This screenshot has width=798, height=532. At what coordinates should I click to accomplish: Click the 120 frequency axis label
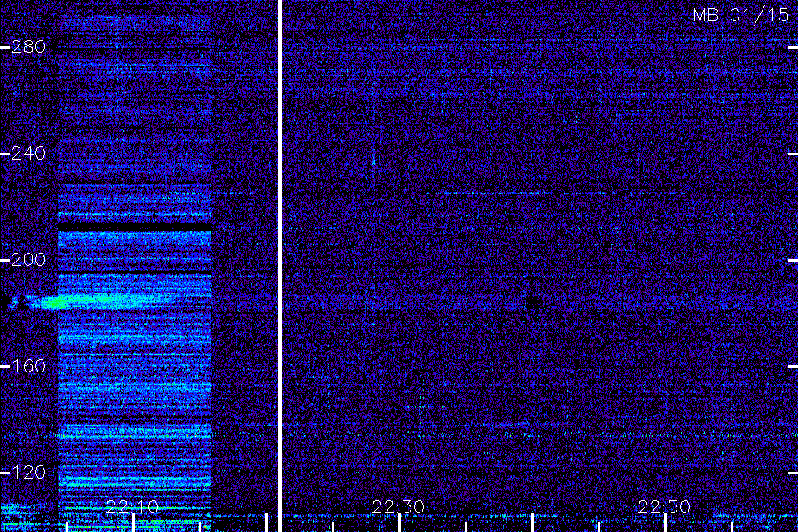pos(28,473)
